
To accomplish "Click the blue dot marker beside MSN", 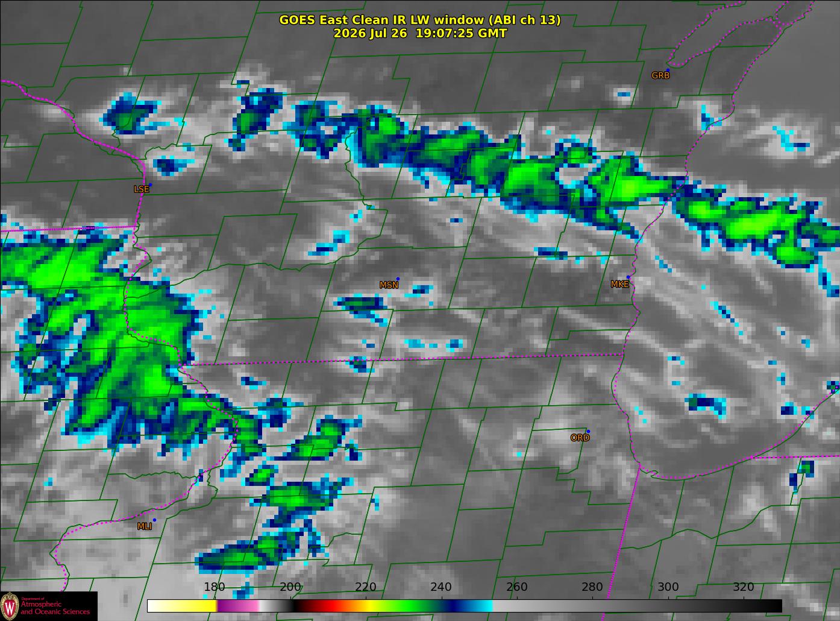I will 398,279.
